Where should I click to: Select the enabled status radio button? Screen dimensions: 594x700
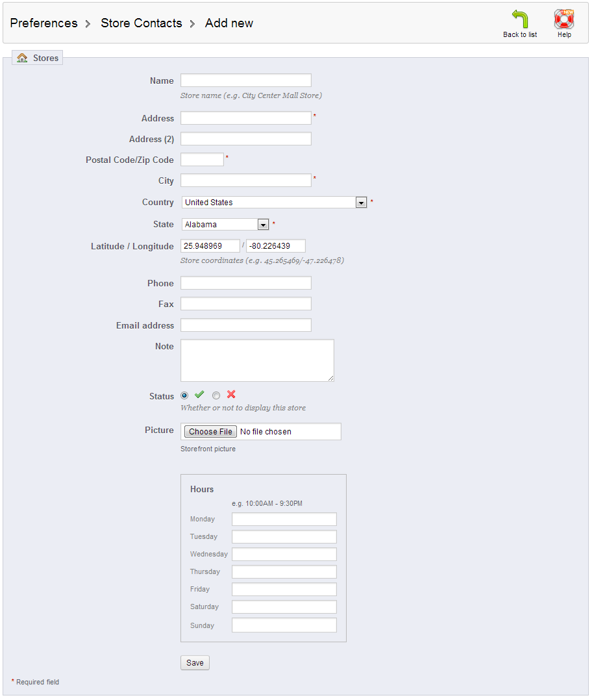point(185,395)
